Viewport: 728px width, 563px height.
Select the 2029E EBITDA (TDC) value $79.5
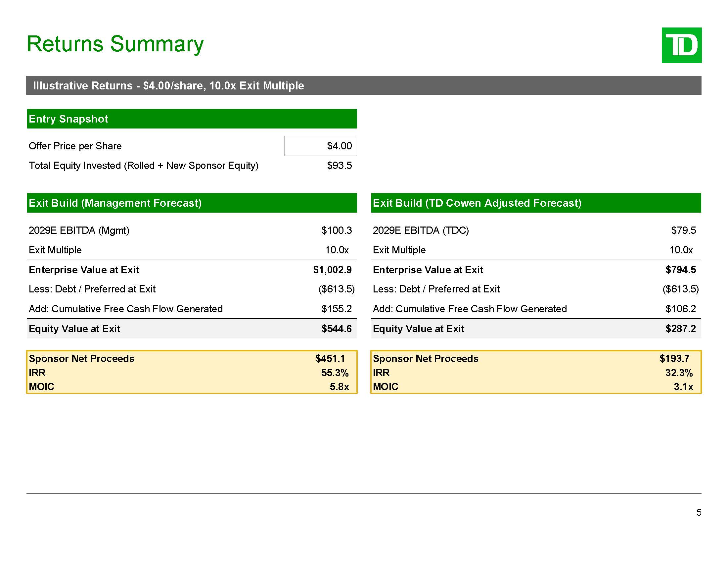(x=683, y=230)
